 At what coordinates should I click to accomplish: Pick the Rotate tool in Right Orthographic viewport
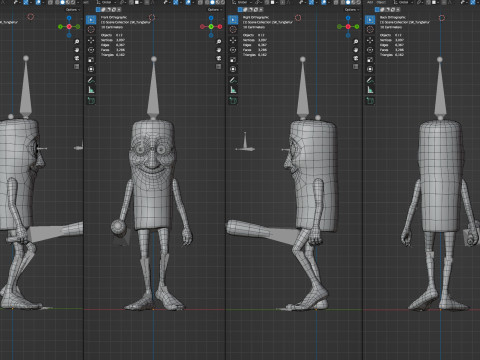(x=233, y=50)
